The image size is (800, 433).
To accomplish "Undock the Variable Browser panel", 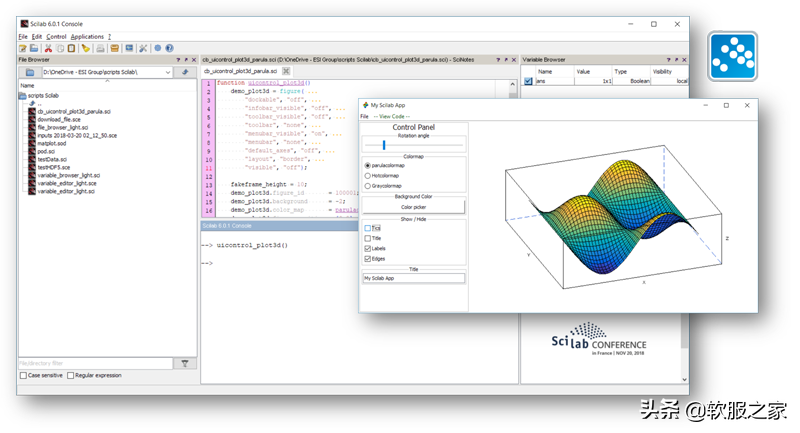I will click(x=677, y=60).
